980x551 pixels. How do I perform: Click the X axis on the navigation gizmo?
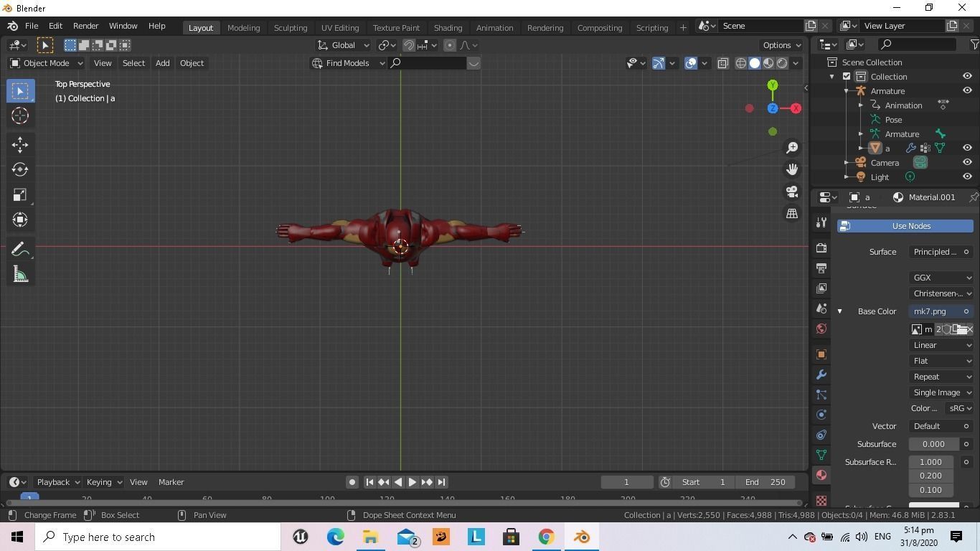click(x=796, y=108)
